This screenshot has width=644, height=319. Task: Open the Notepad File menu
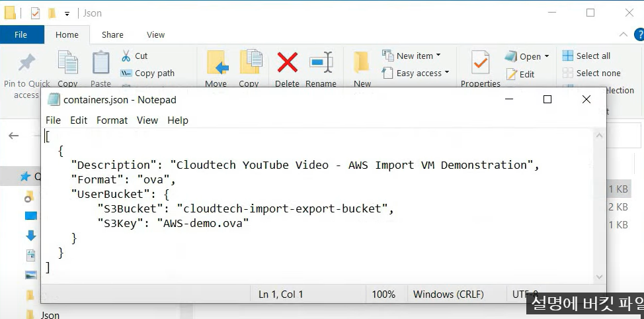point(53,120)
